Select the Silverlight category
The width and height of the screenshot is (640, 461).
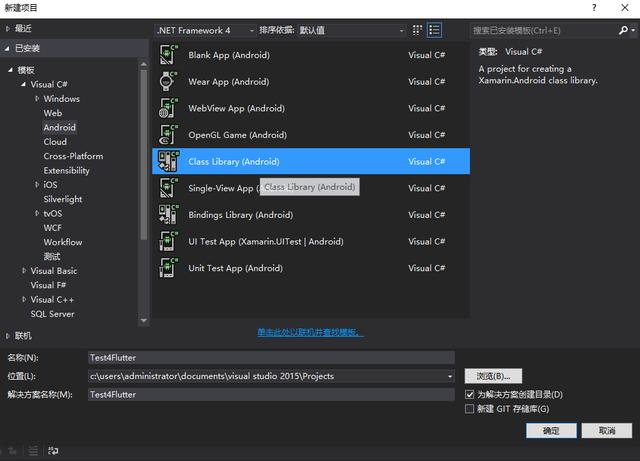pos(63,199)
